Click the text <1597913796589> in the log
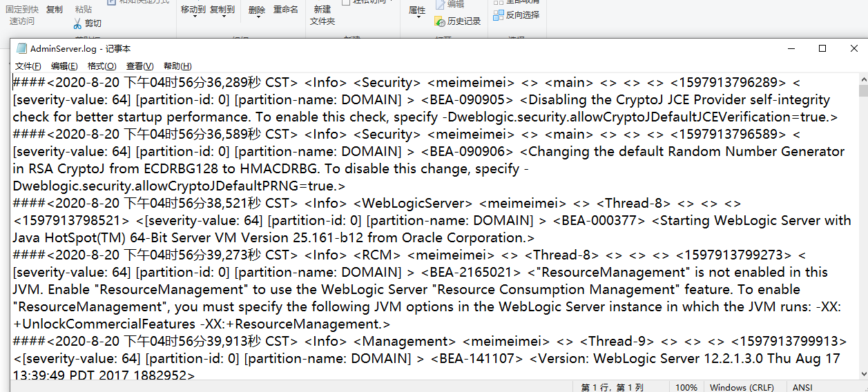The image size is (868, 392). click(729, 134)
